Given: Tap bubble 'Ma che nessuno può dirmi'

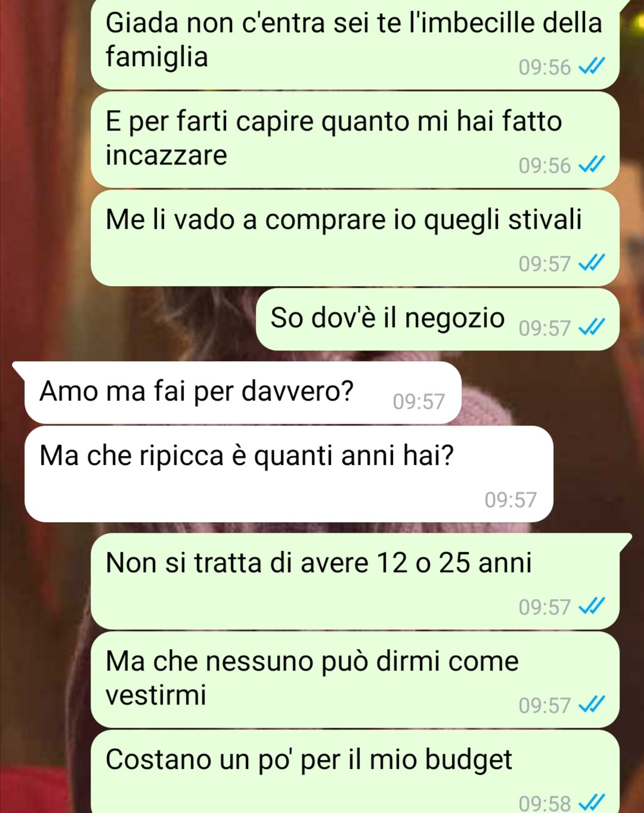Looking at the screenshot, I should click(355, 679).
